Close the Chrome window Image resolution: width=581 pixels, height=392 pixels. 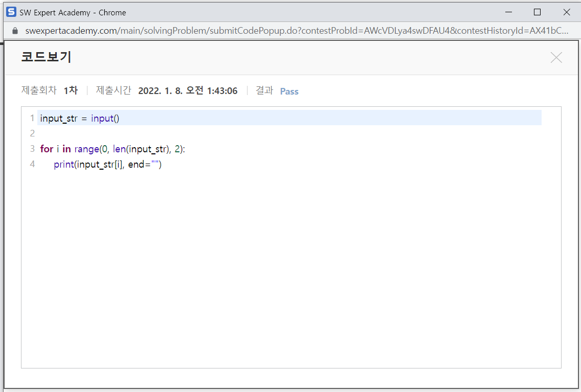click(x=567, y=12)
